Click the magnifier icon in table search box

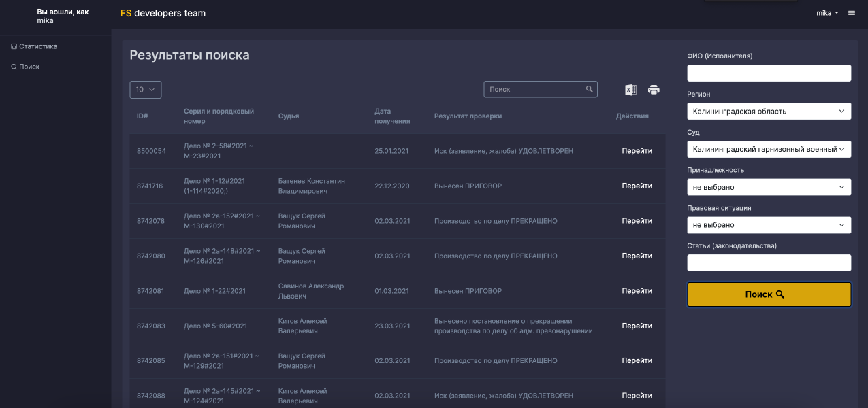590,89
